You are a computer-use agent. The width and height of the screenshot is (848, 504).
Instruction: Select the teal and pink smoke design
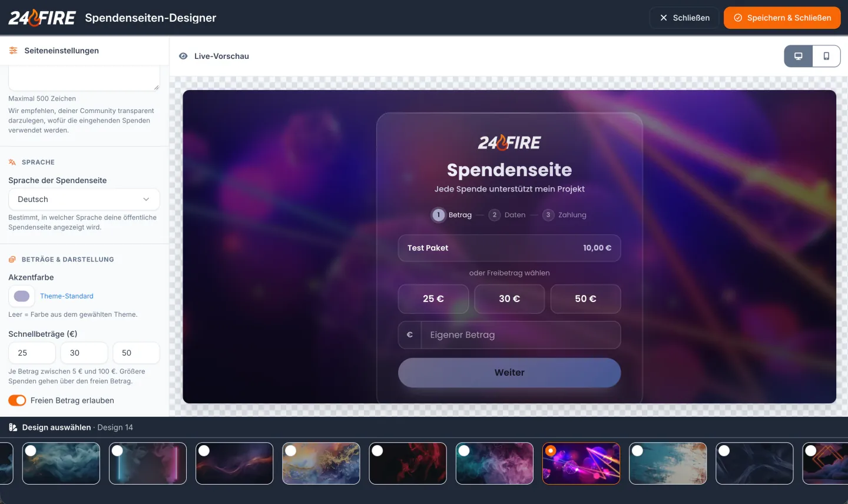(495, 463)
